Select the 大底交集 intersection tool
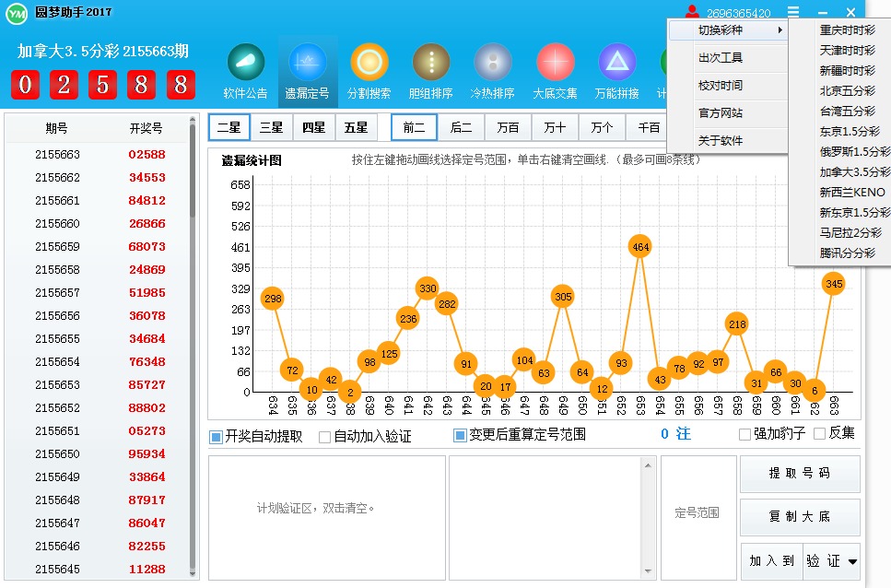This screenshot has width=891, height=588. (554, 69)
